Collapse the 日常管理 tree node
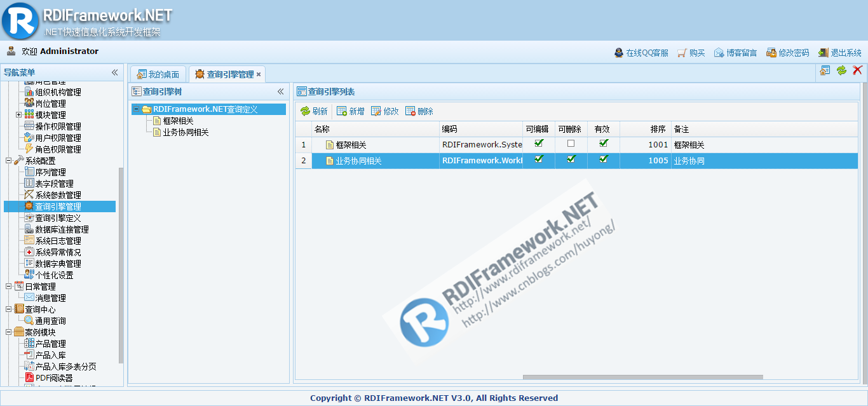This screenshot has height=406, width=868. [x=9, y=287]
